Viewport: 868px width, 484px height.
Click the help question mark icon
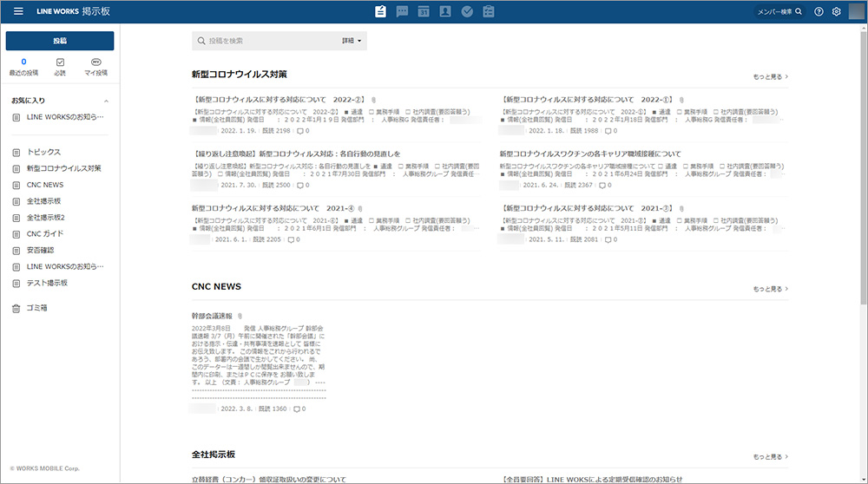[x=819, y=11]
